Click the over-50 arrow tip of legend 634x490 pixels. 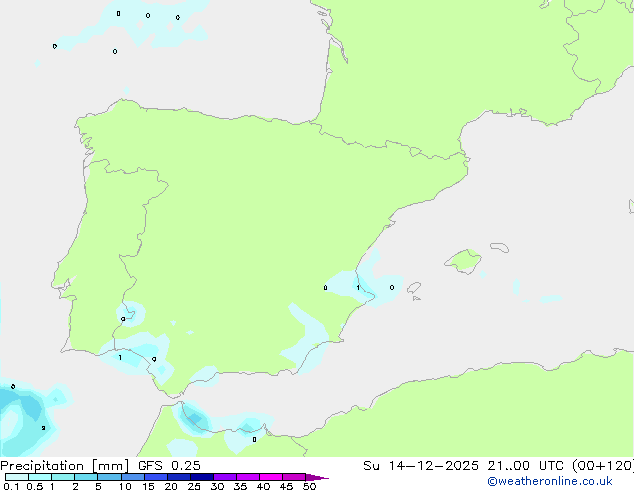point(317,477)
